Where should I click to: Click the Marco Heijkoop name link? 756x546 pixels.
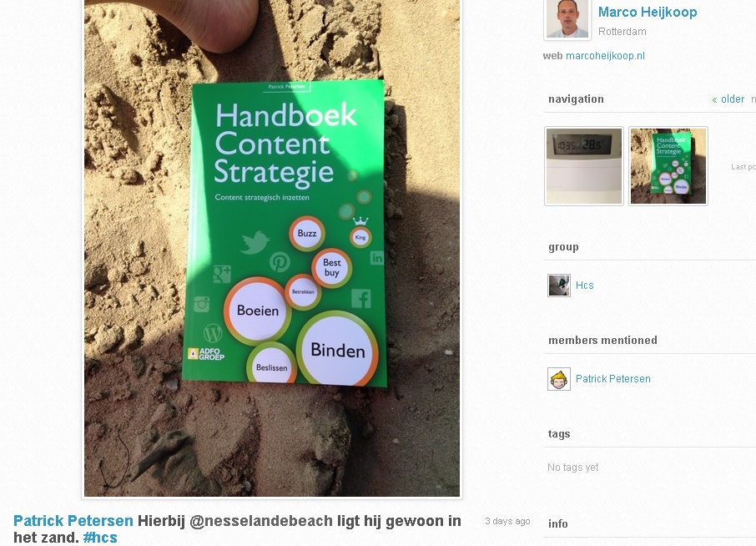tap(648, 12)
